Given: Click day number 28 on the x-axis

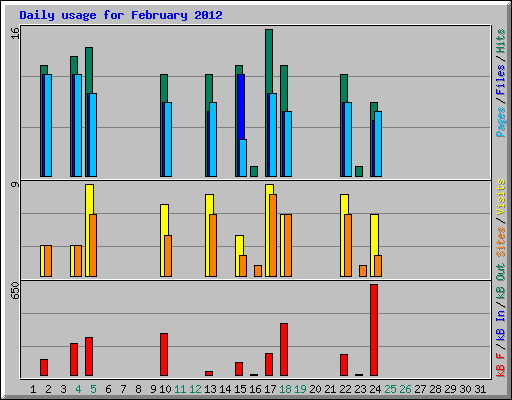Looking at the screenshot, I should click(435, 389).
